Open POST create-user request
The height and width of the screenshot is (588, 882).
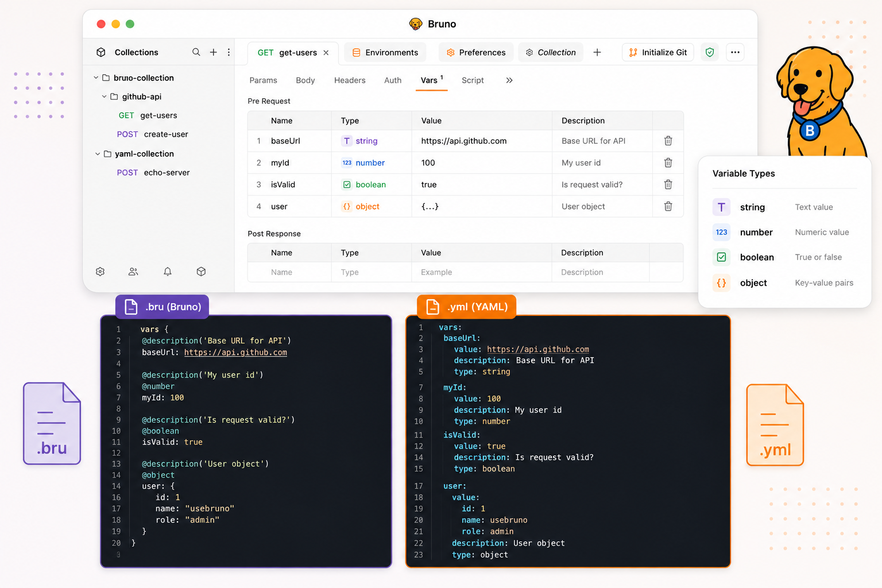152,134
